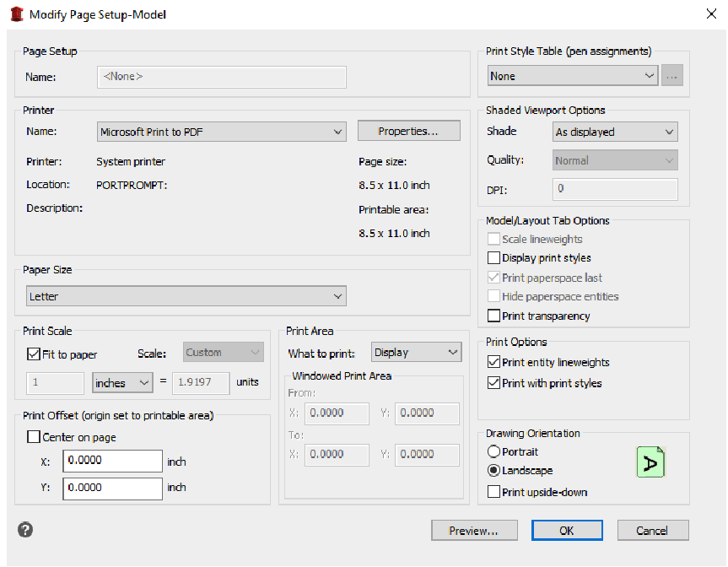Open the Shade As displayed dropdown
Image resolution: width=728 pixels, height=567 pixels.
pyautogui.click(x=615, y=132)
